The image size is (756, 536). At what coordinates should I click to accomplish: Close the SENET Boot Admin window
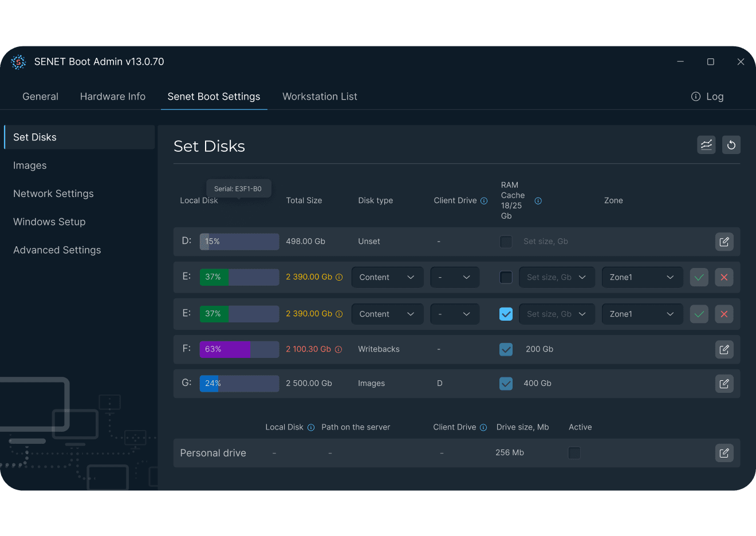point(741,62)
